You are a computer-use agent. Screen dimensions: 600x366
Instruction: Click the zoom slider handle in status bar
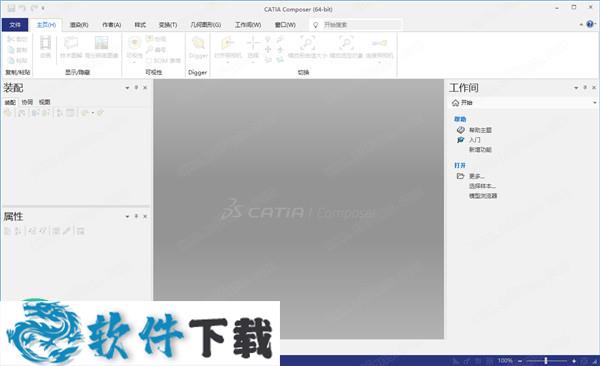[x=546, y=361]
